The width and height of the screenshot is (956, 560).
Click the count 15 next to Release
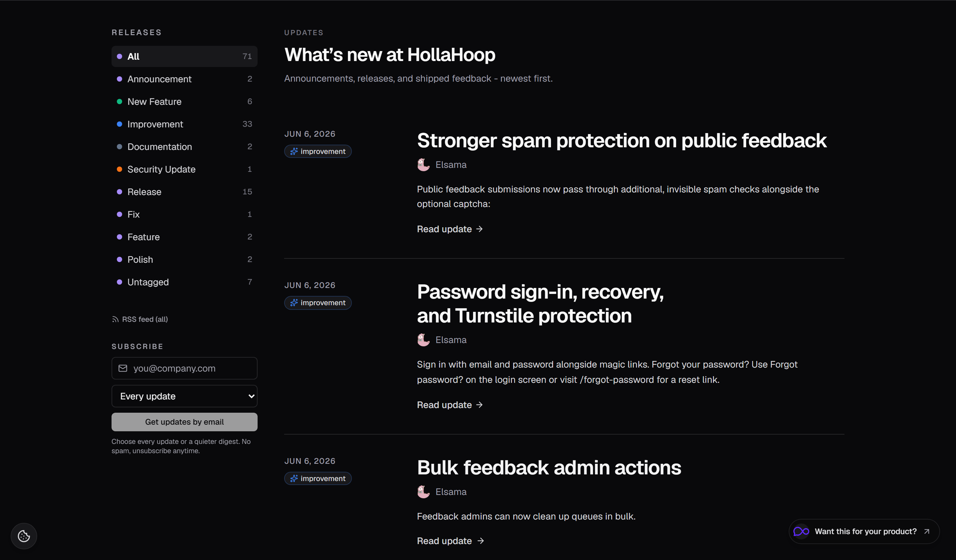point(247,192)
